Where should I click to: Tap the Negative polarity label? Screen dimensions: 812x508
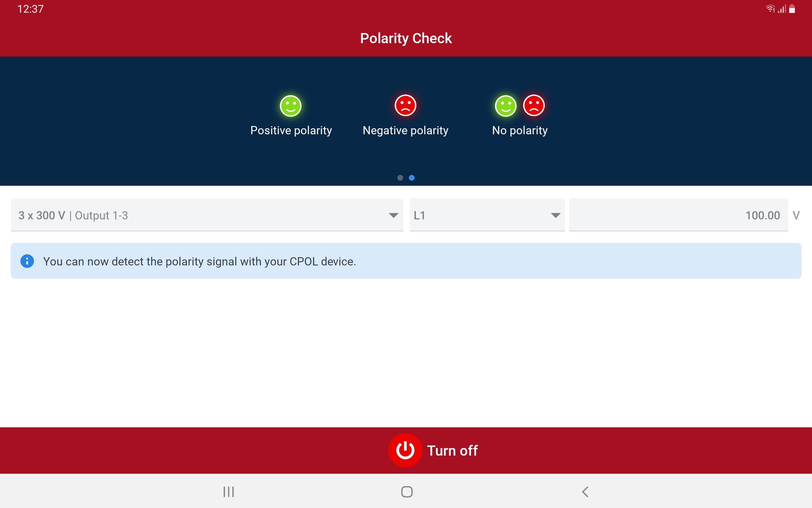[405, 130]
